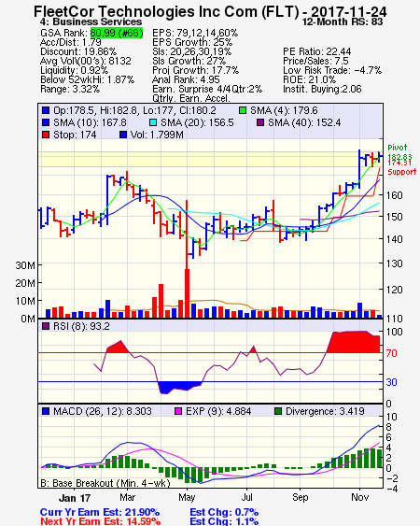Select 'Qtrly. Earn. Accel.' text
420x526 pixels.
pyautogui.click(x=191, y=98)
